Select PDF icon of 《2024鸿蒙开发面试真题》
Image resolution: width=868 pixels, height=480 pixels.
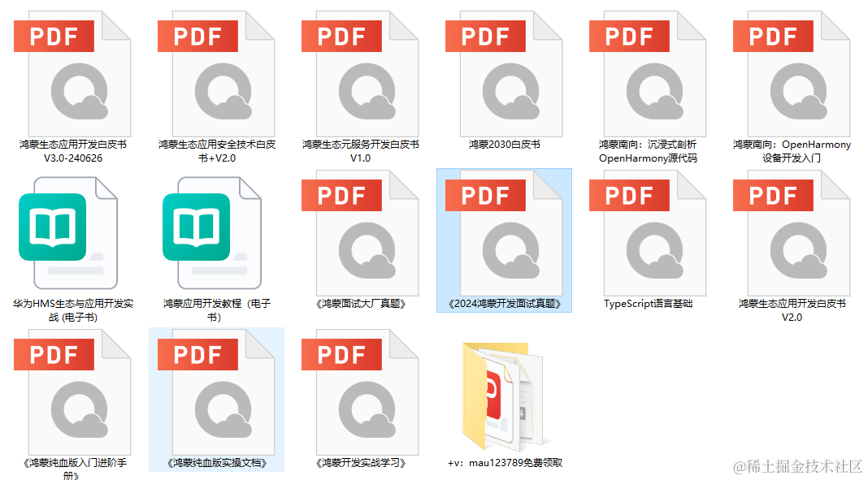pyautogui.click(x=505, y=233)
